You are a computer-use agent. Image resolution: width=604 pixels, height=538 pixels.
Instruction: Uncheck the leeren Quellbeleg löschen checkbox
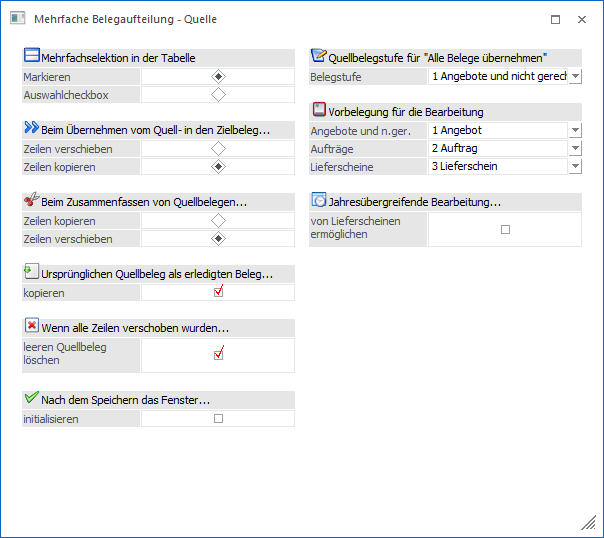tap(218, 354)
